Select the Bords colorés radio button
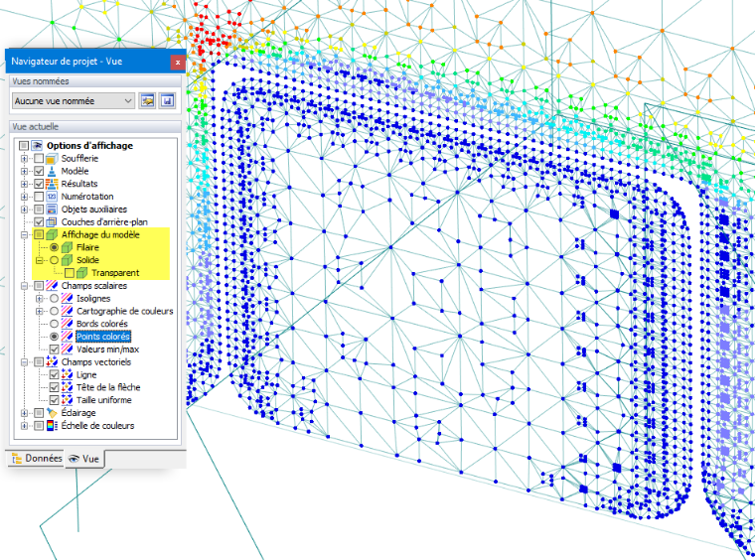Viewport: 755px width, 560px height. 54,324
